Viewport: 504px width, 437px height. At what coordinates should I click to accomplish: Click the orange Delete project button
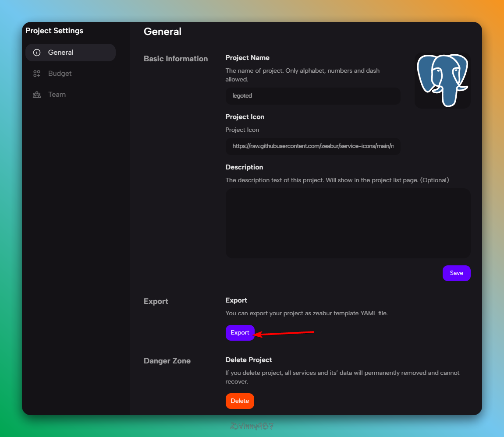(x=240, y=401)
